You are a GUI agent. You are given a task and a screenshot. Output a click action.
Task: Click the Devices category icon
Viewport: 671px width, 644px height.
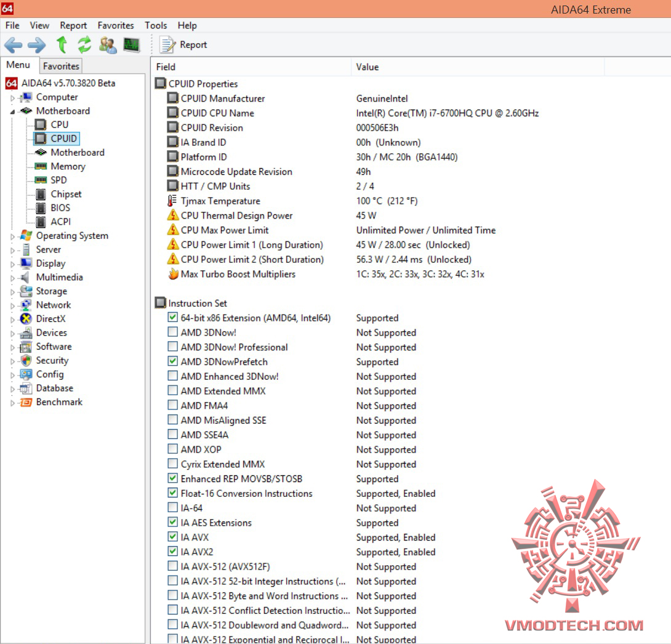[x=26, y=332]
